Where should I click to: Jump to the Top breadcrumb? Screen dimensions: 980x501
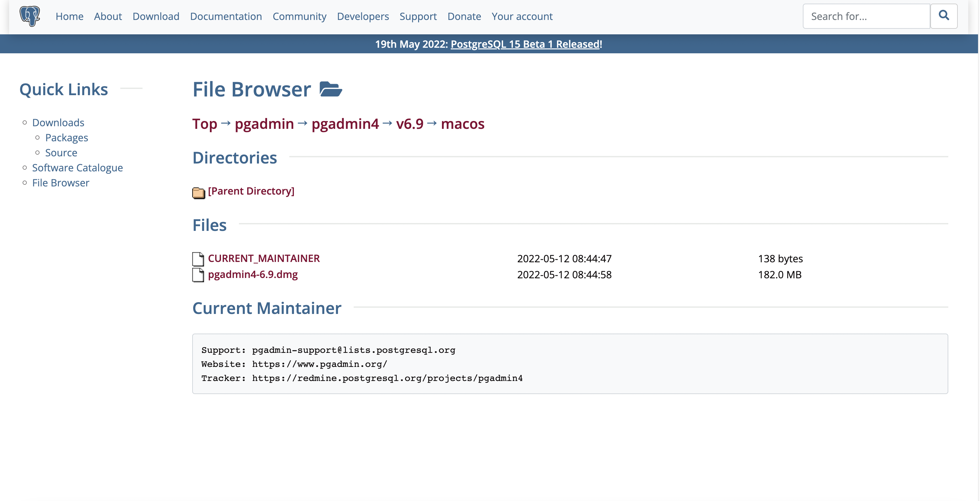204,124
